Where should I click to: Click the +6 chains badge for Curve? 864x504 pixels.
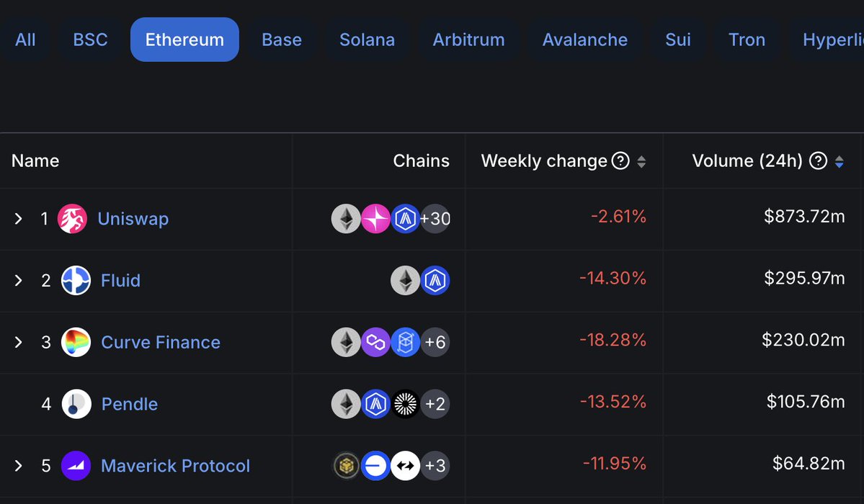[x=435, y=343]
